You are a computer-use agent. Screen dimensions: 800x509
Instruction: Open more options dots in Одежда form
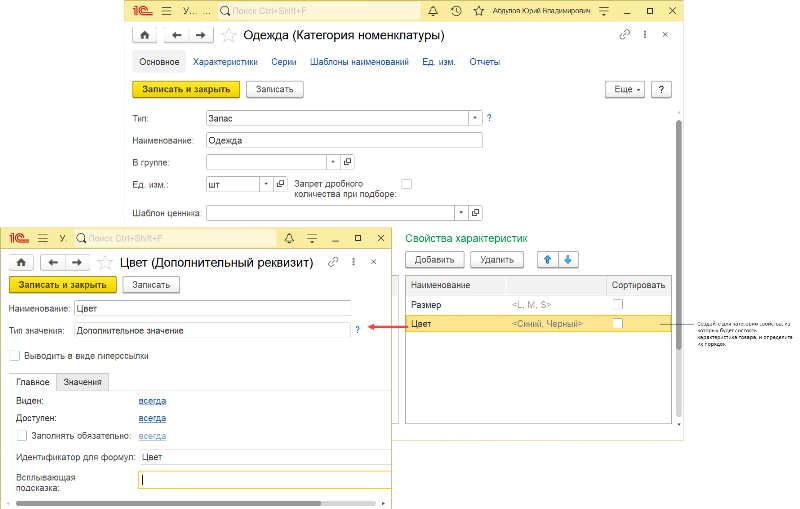(x=645, y=35)
